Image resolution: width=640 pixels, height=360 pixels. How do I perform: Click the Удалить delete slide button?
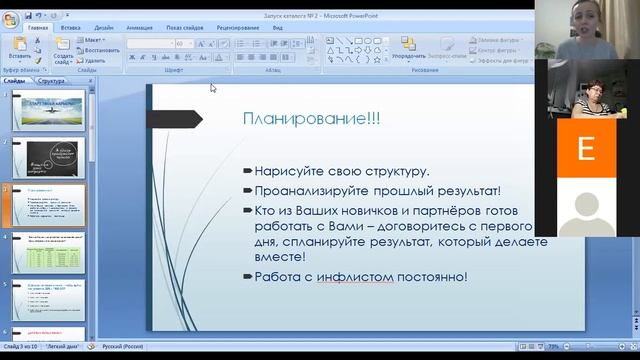pyautogui.click(x=91, y=60)
